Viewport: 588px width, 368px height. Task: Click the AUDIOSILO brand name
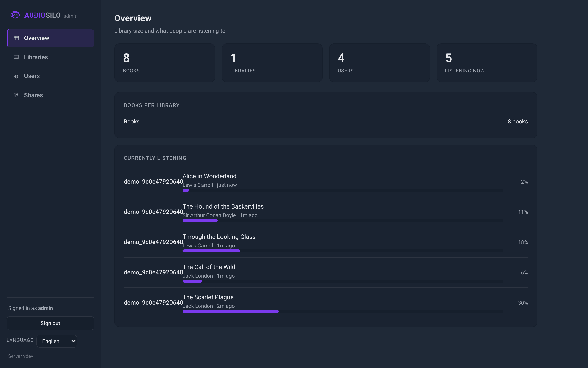(x=42, y=15)
